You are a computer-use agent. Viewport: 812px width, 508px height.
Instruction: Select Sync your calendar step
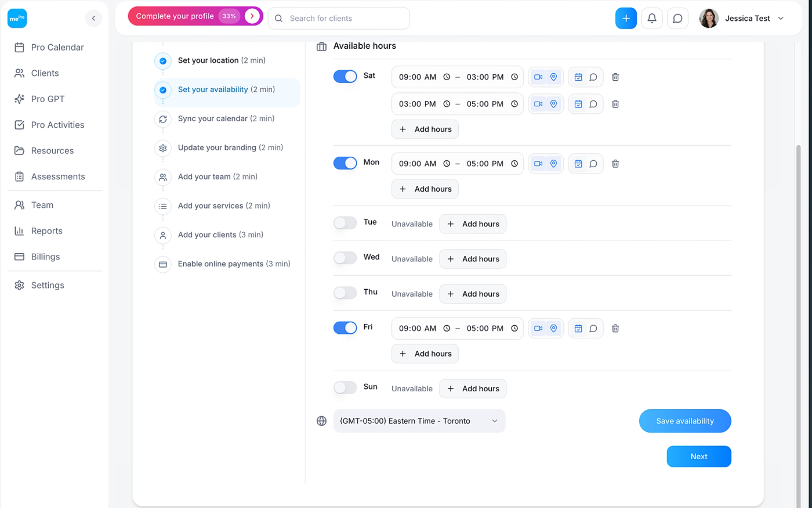click(226, 118)
